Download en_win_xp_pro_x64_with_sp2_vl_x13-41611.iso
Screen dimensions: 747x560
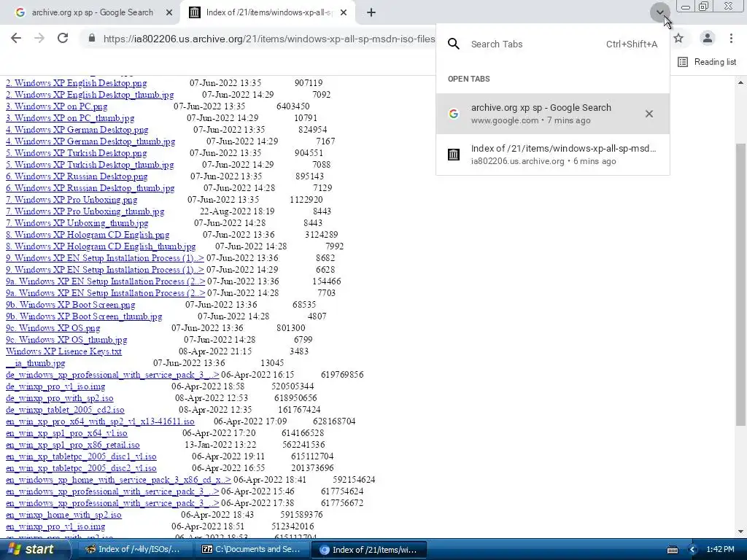(x=100, y=421)
